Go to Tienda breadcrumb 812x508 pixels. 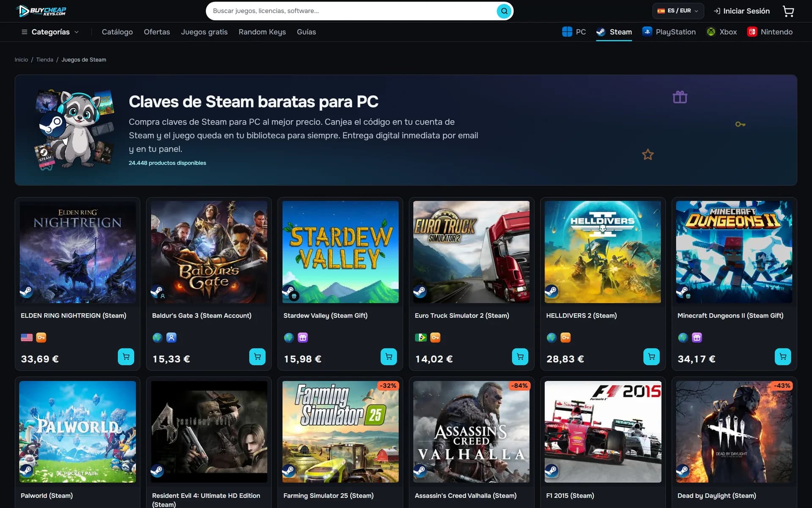44,60
